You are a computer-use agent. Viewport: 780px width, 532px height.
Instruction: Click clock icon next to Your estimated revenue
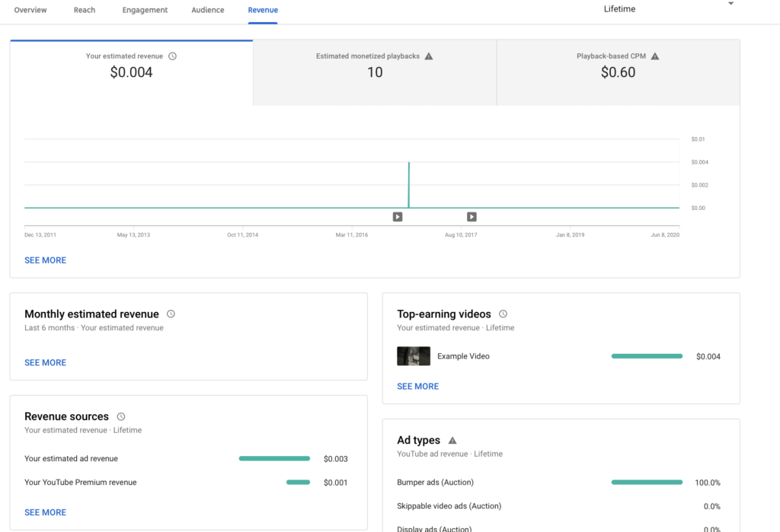coord(172,56)
